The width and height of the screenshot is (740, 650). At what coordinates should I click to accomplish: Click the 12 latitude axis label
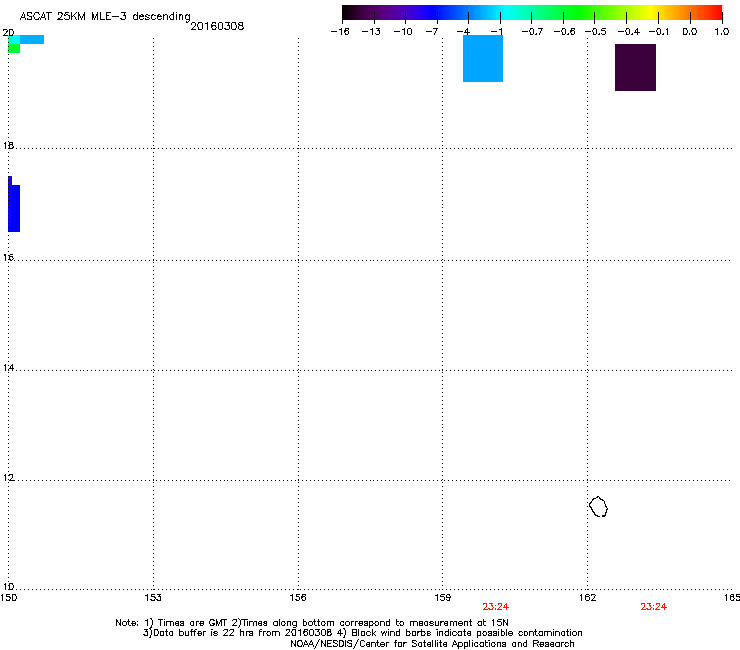tap(8, 478)
